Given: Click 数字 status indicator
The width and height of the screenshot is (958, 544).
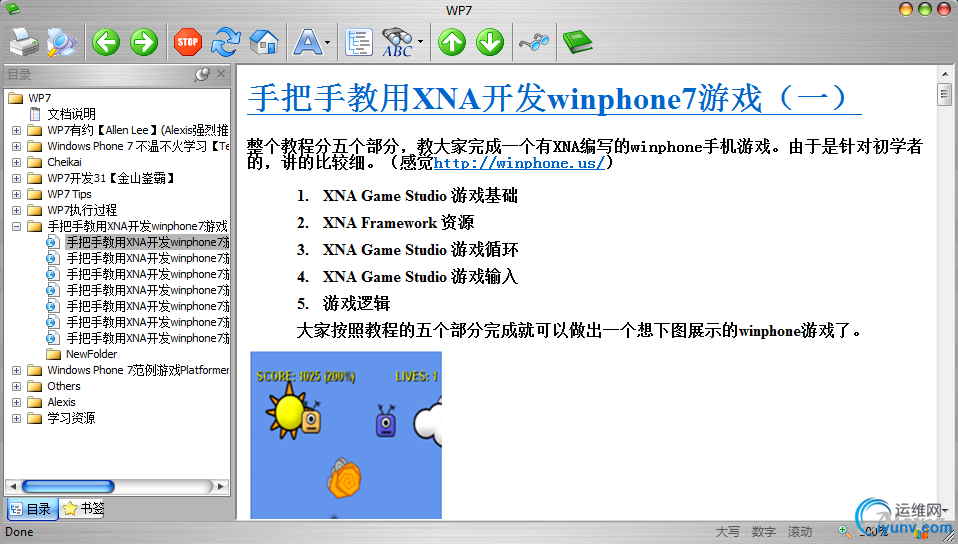Looking at the screenshot, I should tap(764, 532).
